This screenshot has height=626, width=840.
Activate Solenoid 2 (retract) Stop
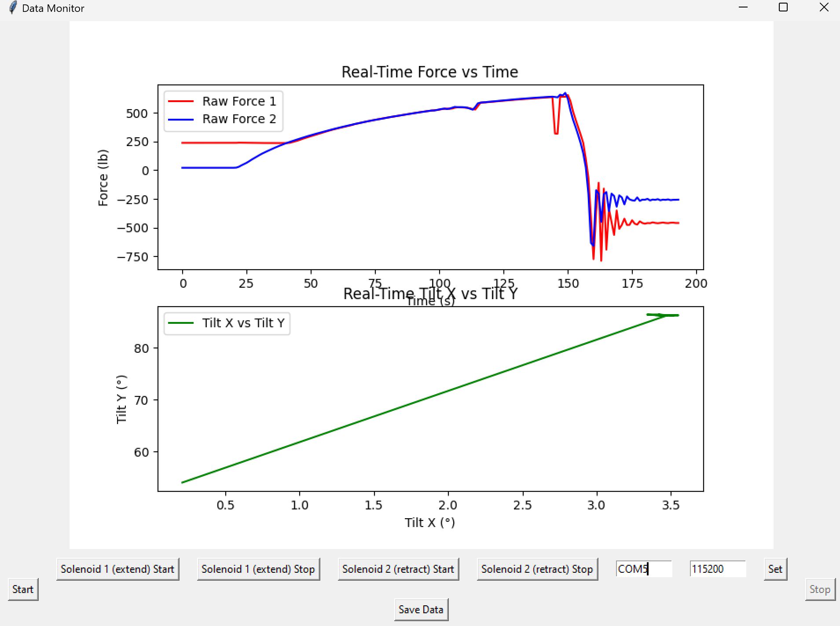pyautogui.click(x=538, y=569)
